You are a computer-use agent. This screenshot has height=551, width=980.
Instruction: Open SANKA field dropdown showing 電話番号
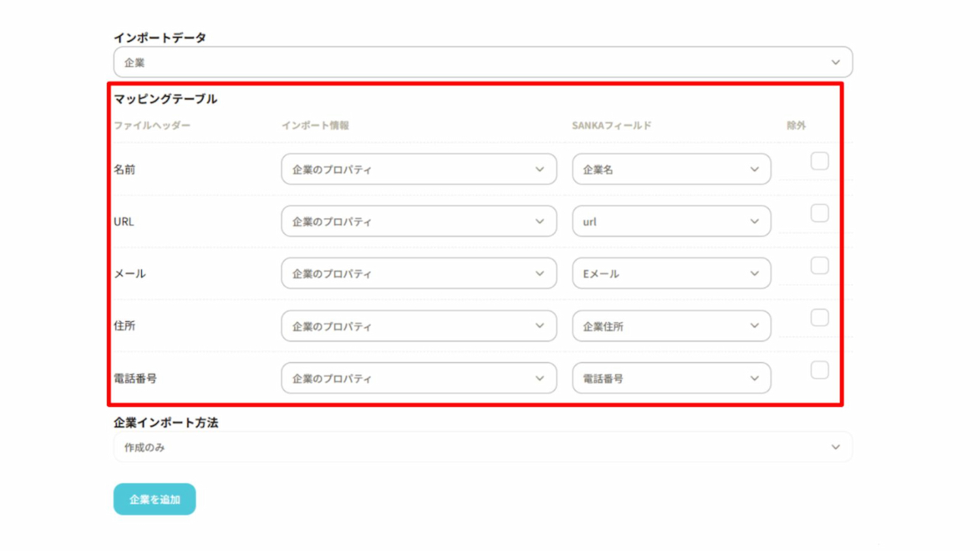click(x=671, y=378)
